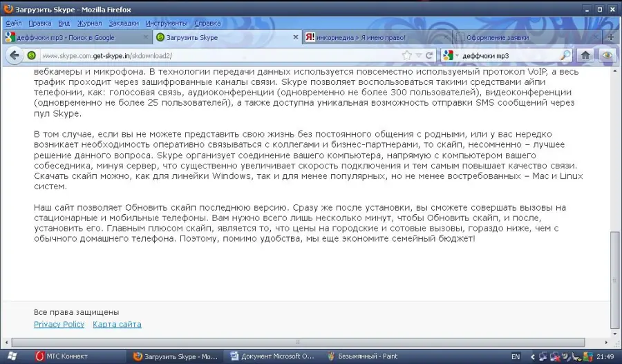The image size is (622, 364).
Task: Click the Firefox logo in the title bar
Action: [x=7, y=9]
